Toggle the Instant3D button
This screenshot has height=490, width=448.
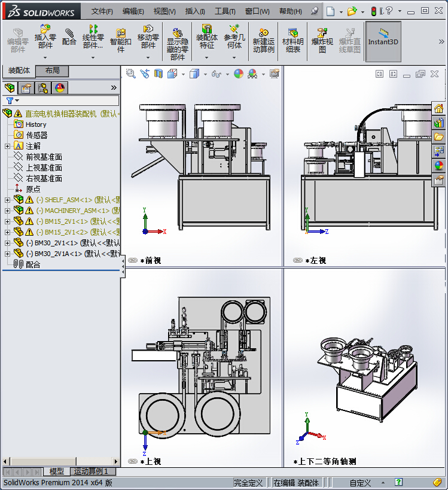pyautogui.click(x=383, y=41)
